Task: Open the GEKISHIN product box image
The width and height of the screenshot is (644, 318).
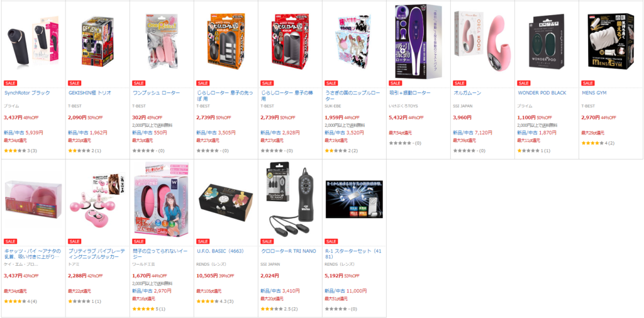Action: coord(97,42)
